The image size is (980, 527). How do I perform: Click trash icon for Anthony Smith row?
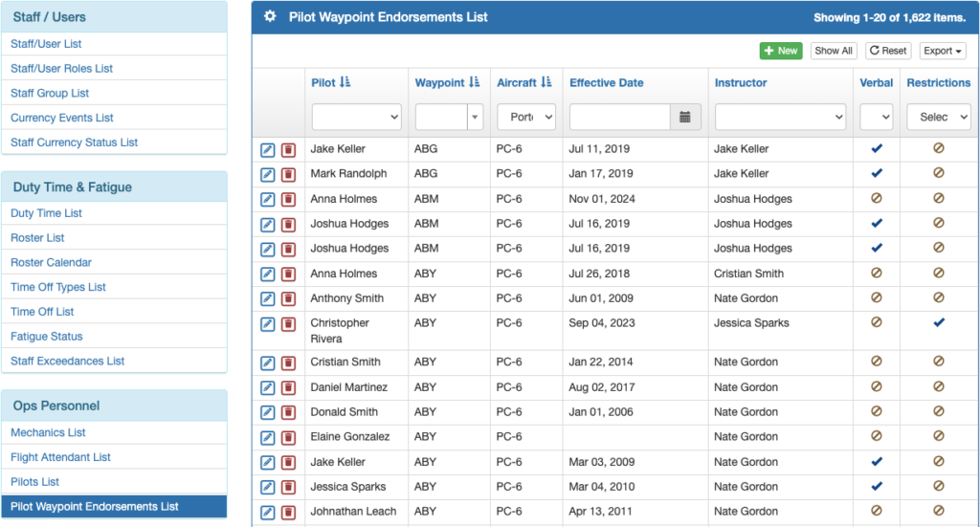tap(288, 299)
